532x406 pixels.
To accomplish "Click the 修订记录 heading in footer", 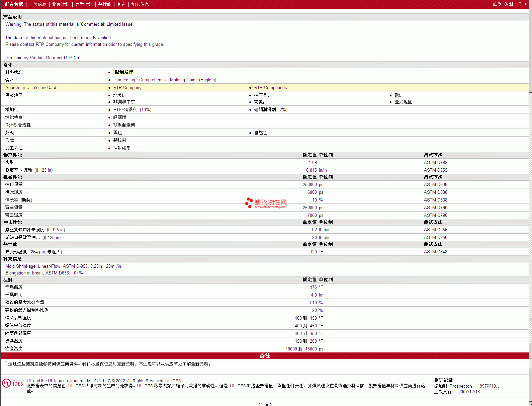I will click(x=443, y=380).
